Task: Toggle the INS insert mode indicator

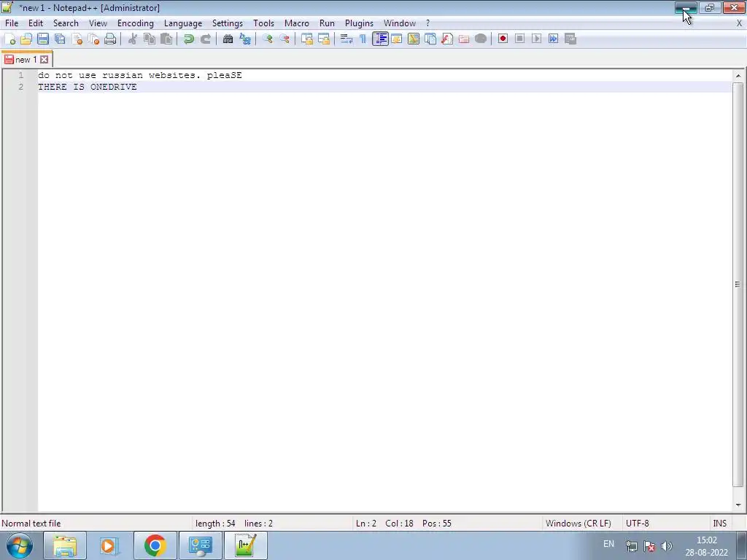Action: pyautogui.click(x=720, y=524)
